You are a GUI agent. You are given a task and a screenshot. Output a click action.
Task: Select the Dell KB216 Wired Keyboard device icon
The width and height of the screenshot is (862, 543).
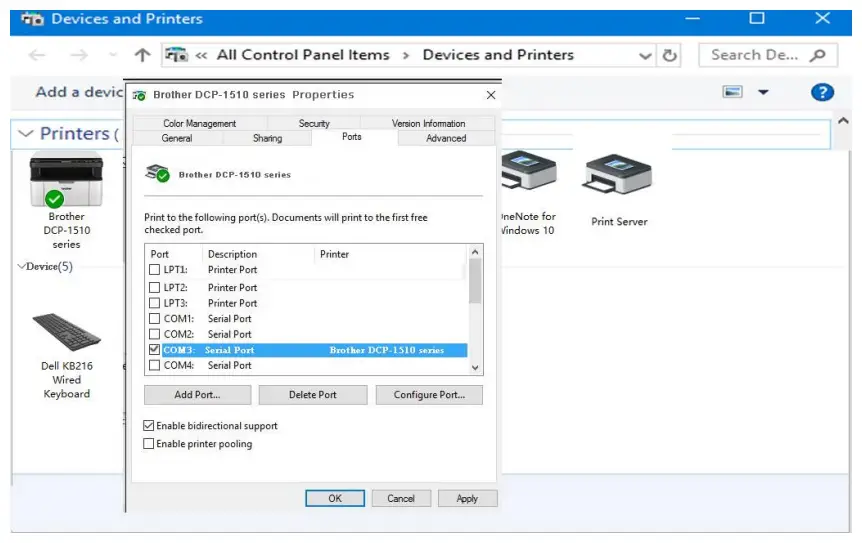click(x=67, y=332)
